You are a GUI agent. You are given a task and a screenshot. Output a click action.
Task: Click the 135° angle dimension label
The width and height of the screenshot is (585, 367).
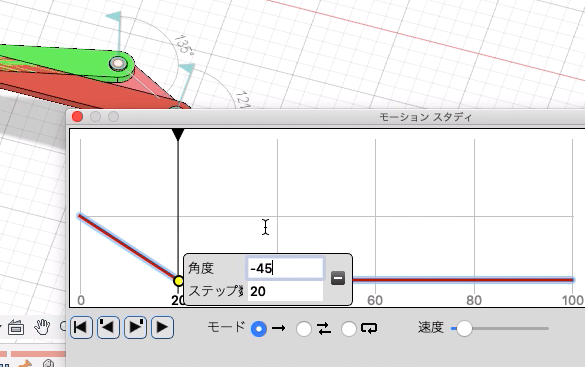184,44
